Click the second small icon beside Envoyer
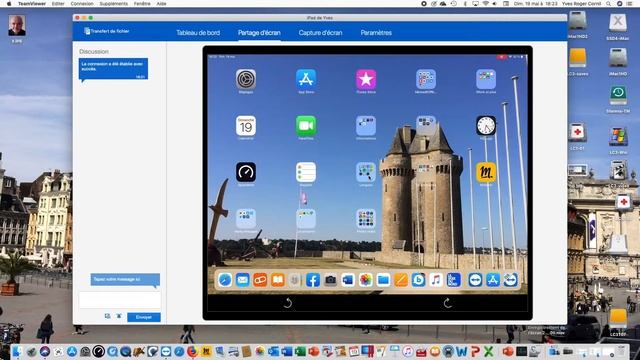Screen dimensions: 640x360 click(x=119, y=316)
